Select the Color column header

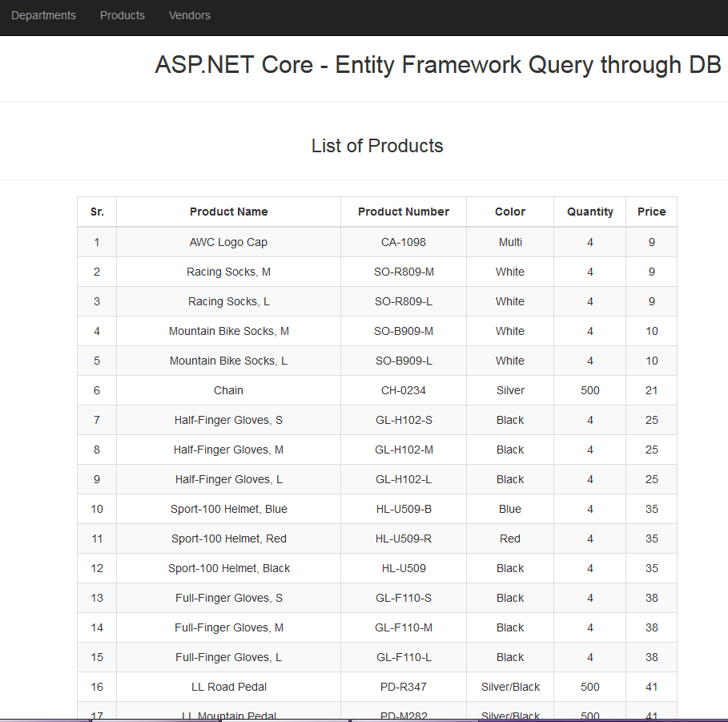pos(509,212)
